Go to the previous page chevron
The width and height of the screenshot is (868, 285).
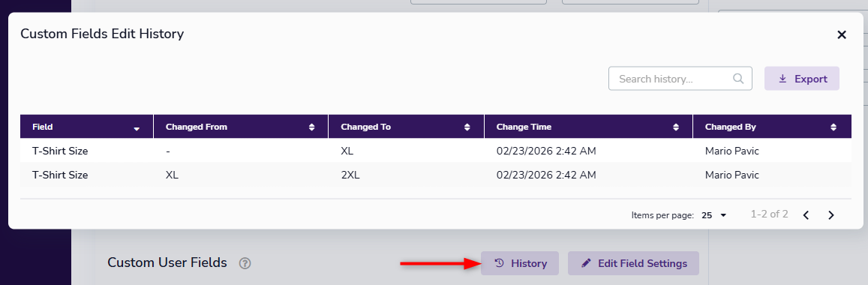pyautogui.click(x=806, y=215)
